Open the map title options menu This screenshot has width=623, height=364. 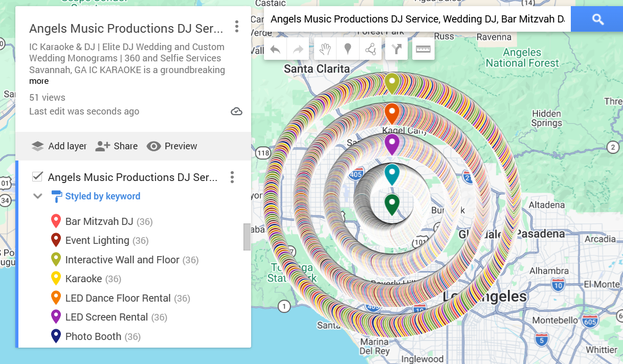(x=237, y=26)
